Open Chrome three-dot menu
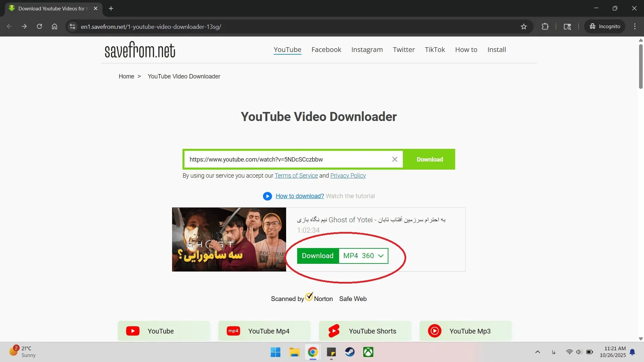The width and height of the screenshot is (644, 362). pyautogui.click(x=635, y=26)
